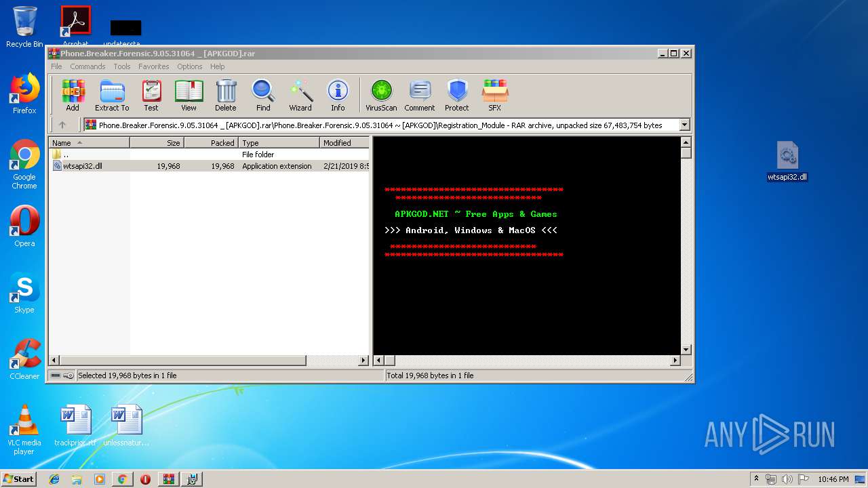This screenshot has height=488, width=868.
Task: Select unlessnatur document on desktop
Action: pos(126,426)
